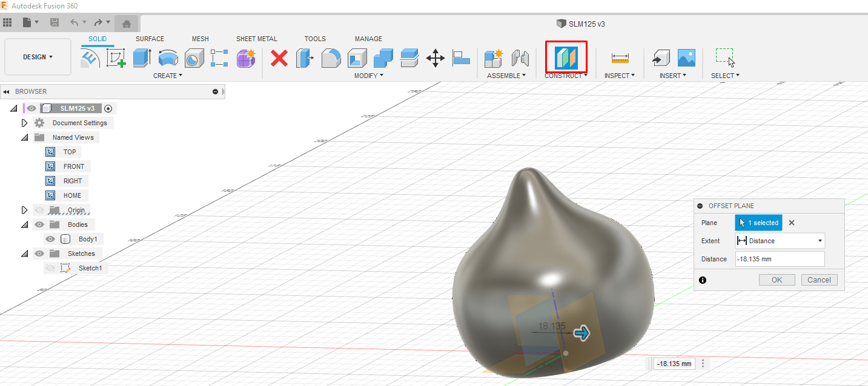Select the Offset Plane construct tool
The width and height of the screenshot is (868, 386).
click(566, 59)
